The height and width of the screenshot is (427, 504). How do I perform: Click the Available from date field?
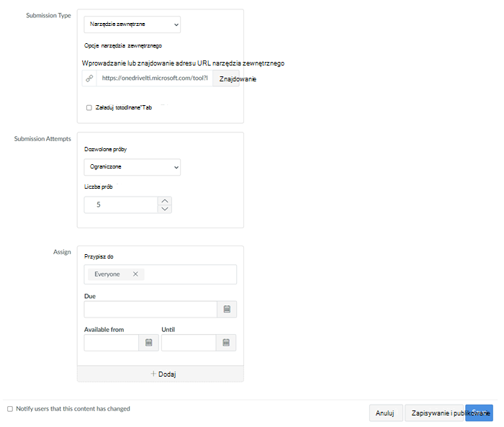[111, 343]
